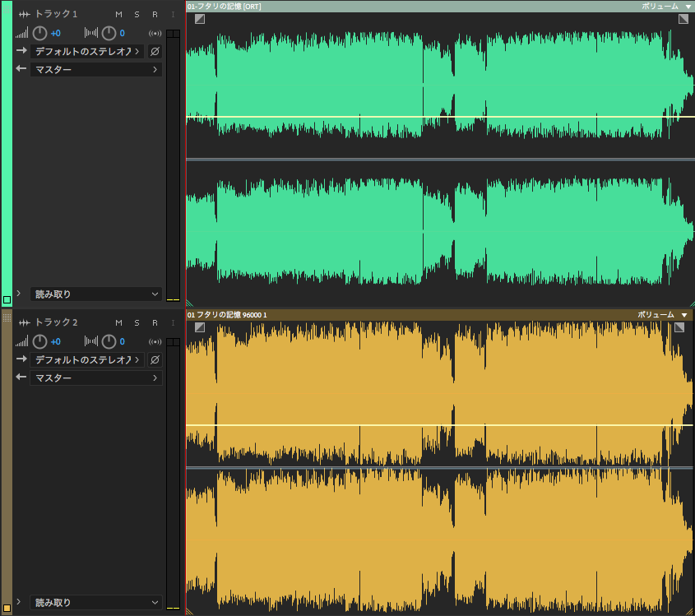Select Track 1 name label トラック 1
Screen dimensions: 695x616
56,14
